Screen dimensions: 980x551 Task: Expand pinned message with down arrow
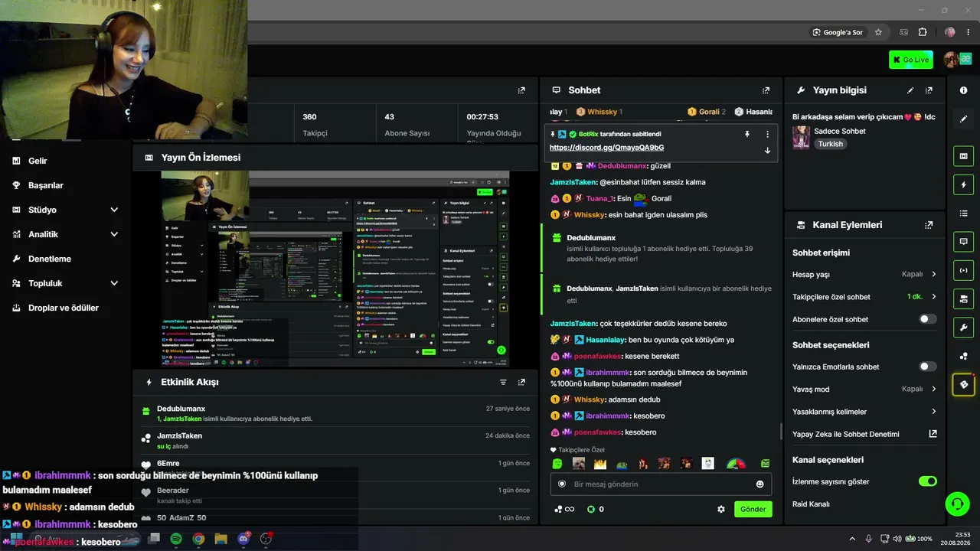click(767, 150)
